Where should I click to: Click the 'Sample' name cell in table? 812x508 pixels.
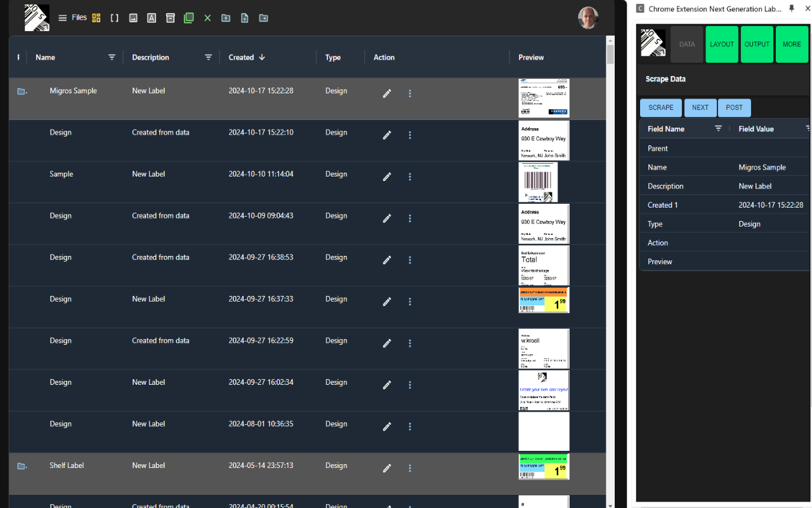pyautogui.click(x=62, y=174)
